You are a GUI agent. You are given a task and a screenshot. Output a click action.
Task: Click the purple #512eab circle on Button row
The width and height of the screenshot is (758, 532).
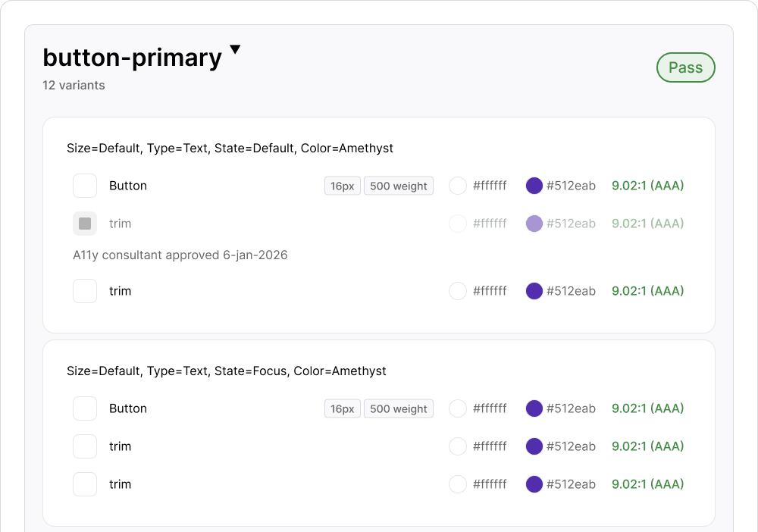coord(534,186)
